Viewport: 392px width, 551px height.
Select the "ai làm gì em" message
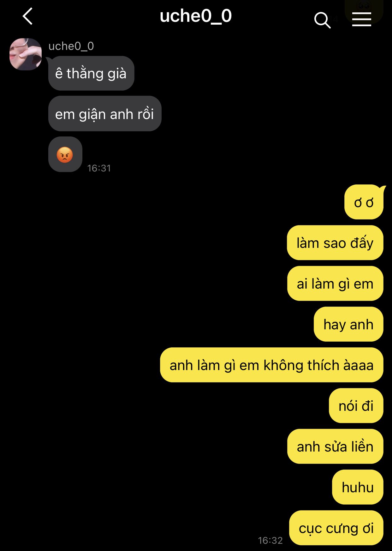point(335,284)
